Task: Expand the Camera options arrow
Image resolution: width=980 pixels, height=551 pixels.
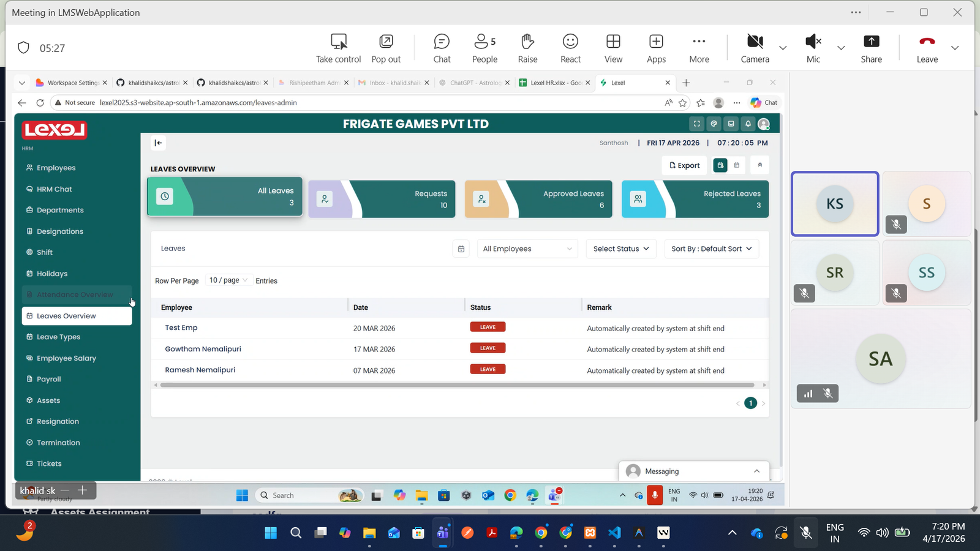Action: [783, 48]
